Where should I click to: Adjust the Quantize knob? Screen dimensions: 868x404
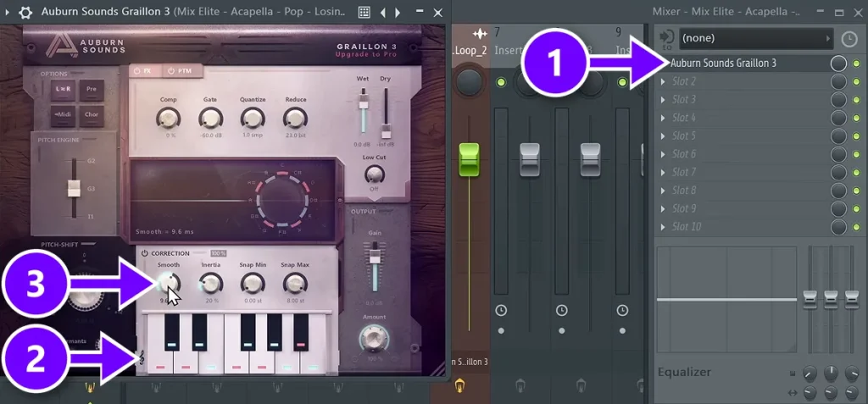point(253,118)
